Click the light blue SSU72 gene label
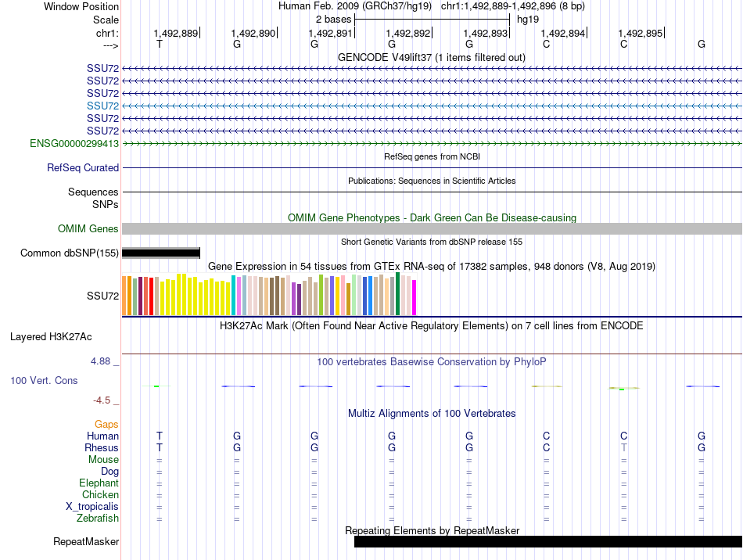 102,106
